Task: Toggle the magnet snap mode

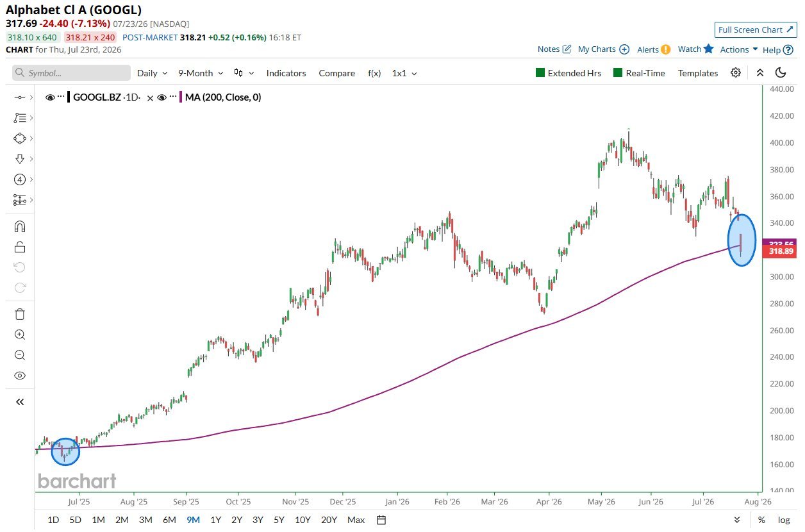Action: click(x=20, y=226)
